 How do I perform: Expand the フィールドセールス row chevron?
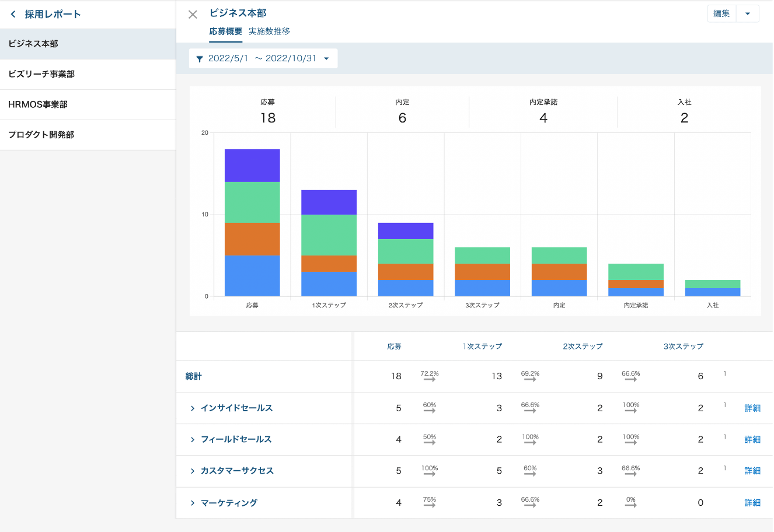(x=193, y=440)
